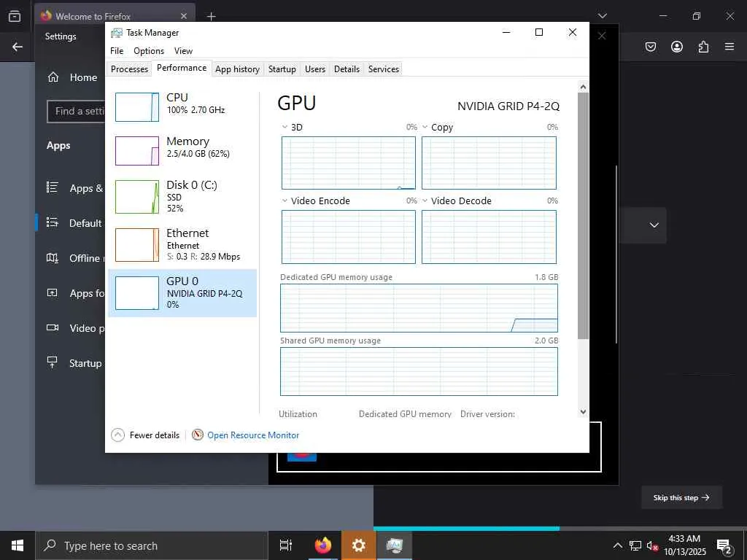The height and width of the screenshot is (560, 747).
Task: Click Task Manager scrollbar down arrow
Action: (583, 412)
